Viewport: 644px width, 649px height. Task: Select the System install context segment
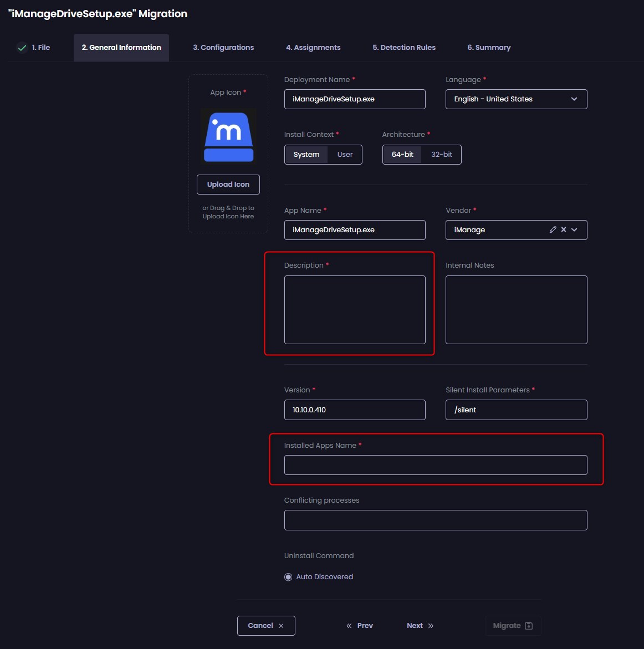[x=306, y=155]
